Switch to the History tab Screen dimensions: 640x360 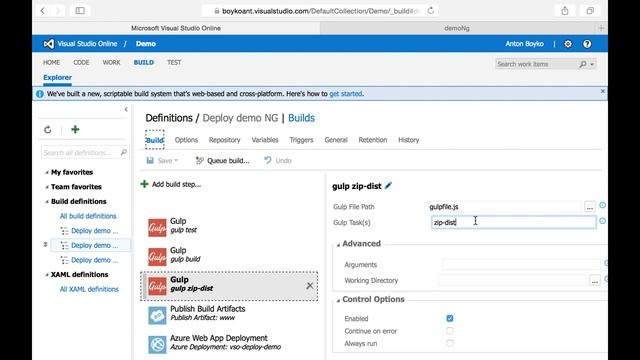coord(409,140)
